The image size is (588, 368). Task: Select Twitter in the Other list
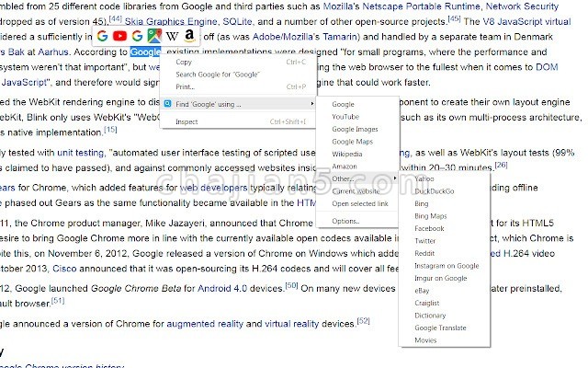(x=445, y=241)
